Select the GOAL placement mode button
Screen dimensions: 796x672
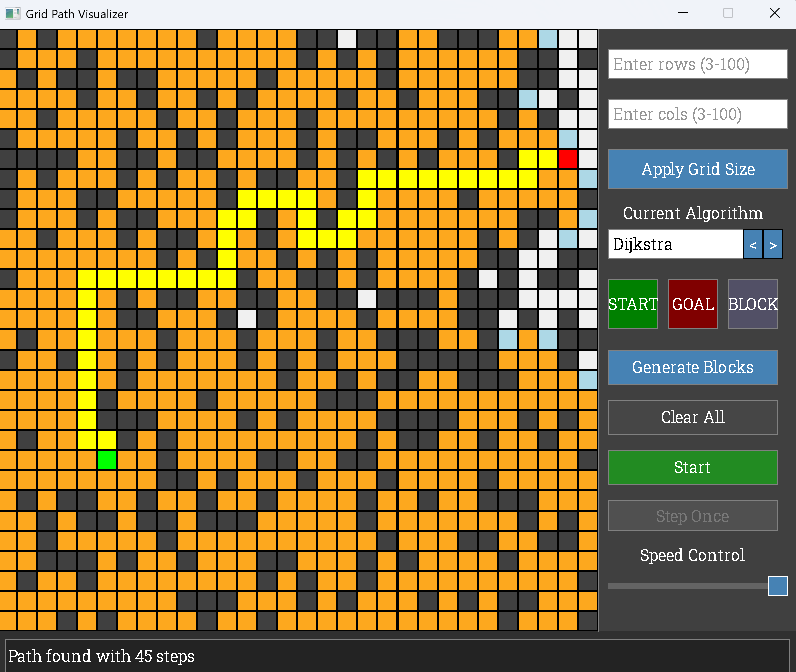point(693,304)
